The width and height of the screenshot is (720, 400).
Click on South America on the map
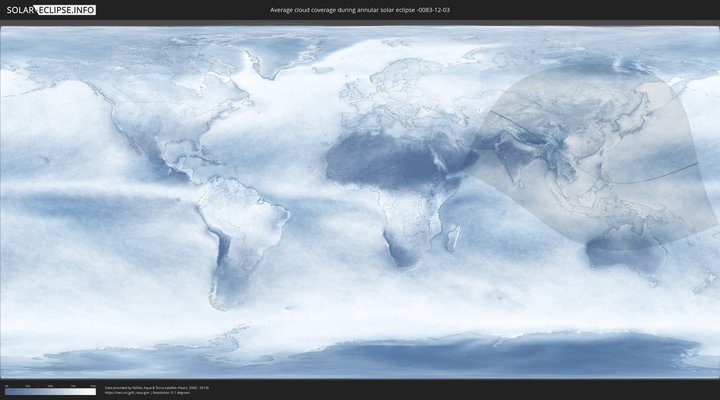[240, 230]
